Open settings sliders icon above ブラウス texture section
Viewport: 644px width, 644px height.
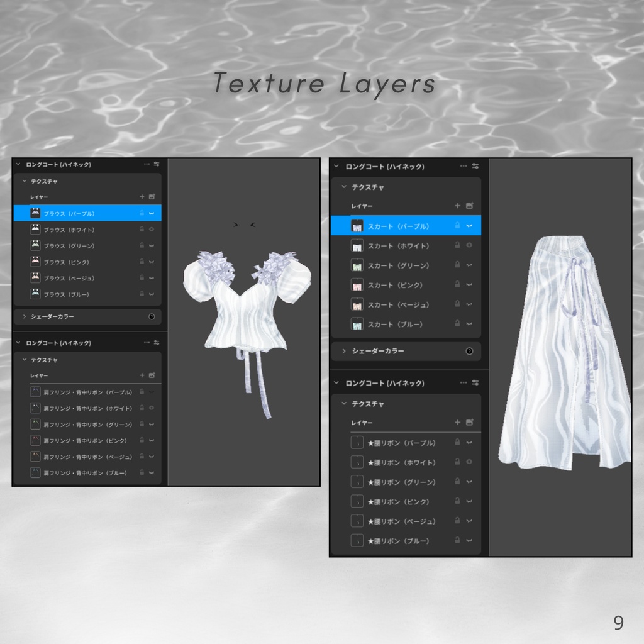(157, 164)
